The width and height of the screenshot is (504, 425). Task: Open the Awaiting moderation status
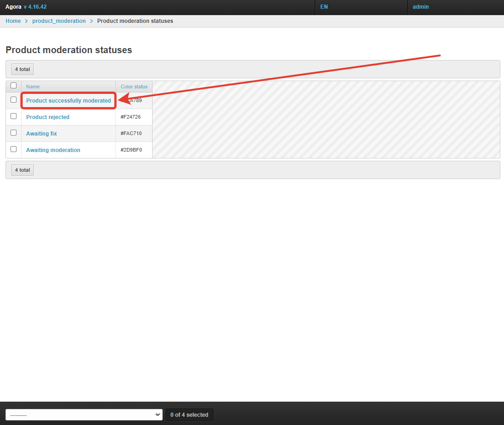click(53, 150)
